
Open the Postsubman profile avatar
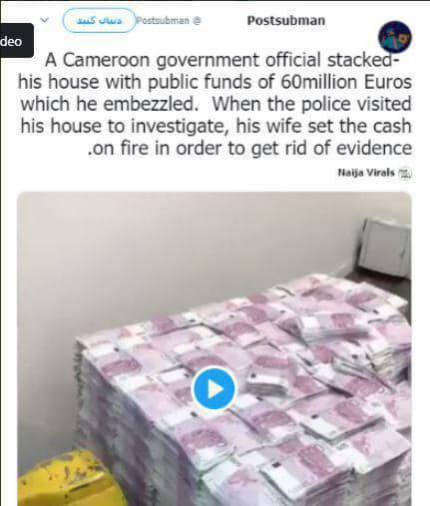click(x=395, y=37)
